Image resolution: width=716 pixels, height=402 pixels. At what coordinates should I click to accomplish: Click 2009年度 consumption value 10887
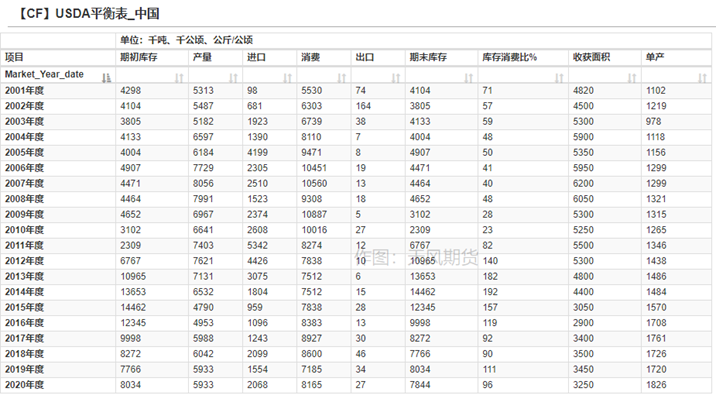314,215
